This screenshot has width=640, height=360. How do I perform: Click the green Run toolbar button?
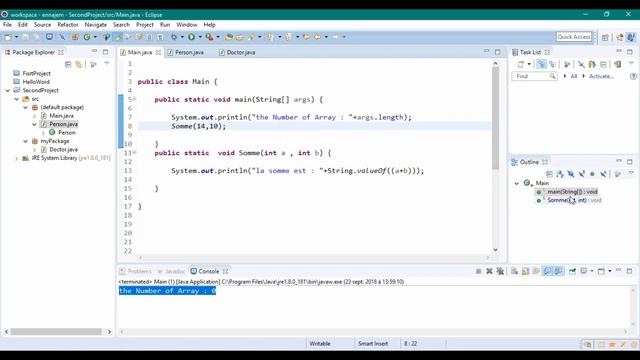coord(191,37)
